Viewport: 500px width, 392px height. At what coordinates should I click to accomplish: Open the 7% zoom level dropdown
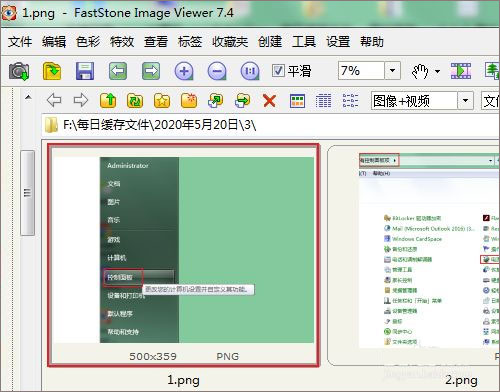392,71
